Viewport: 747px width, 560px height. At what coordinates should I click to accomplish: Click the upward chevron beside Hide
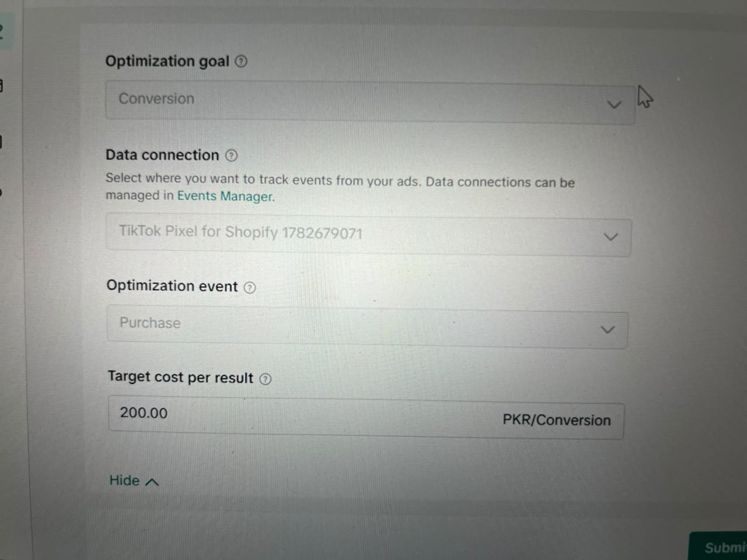tap(152, 482)
